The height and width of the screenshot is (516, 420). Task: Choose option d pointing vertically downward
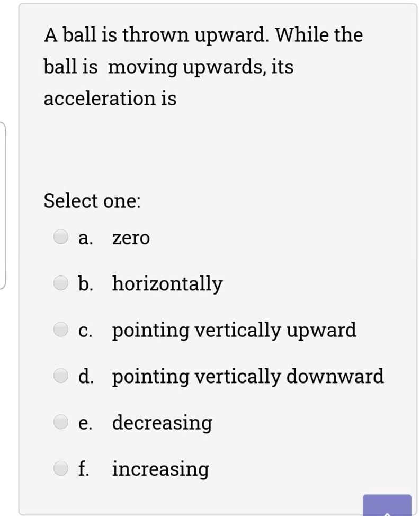click(62, 376)
